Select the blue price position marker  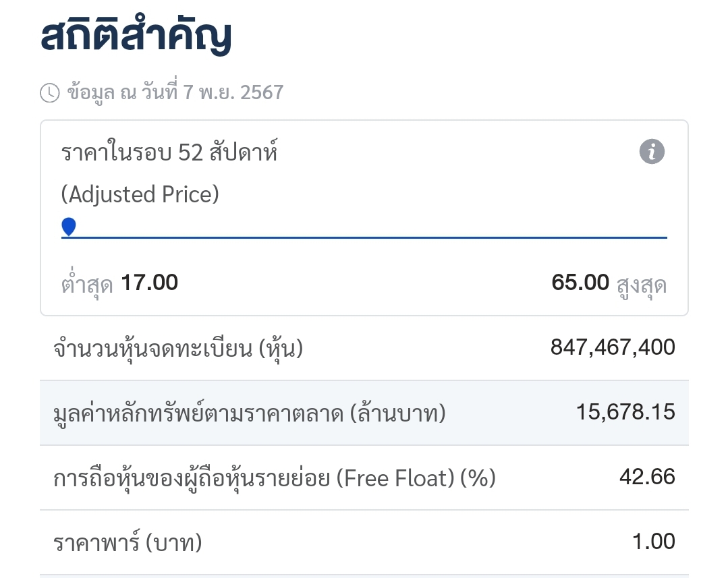[x=69, y=227]
